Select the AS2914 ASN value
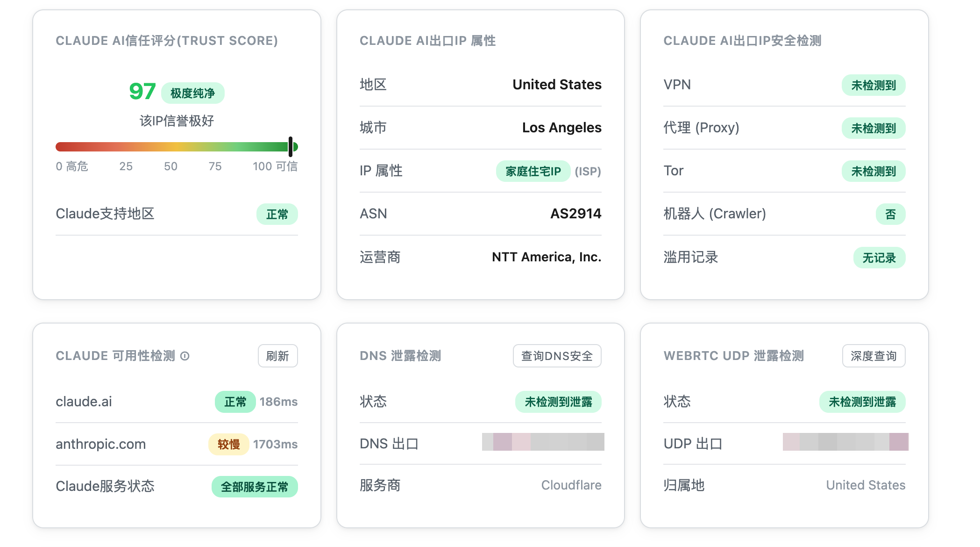Image resolution: width=980 pixels, height=547 pixels. [x=575, y=214]
